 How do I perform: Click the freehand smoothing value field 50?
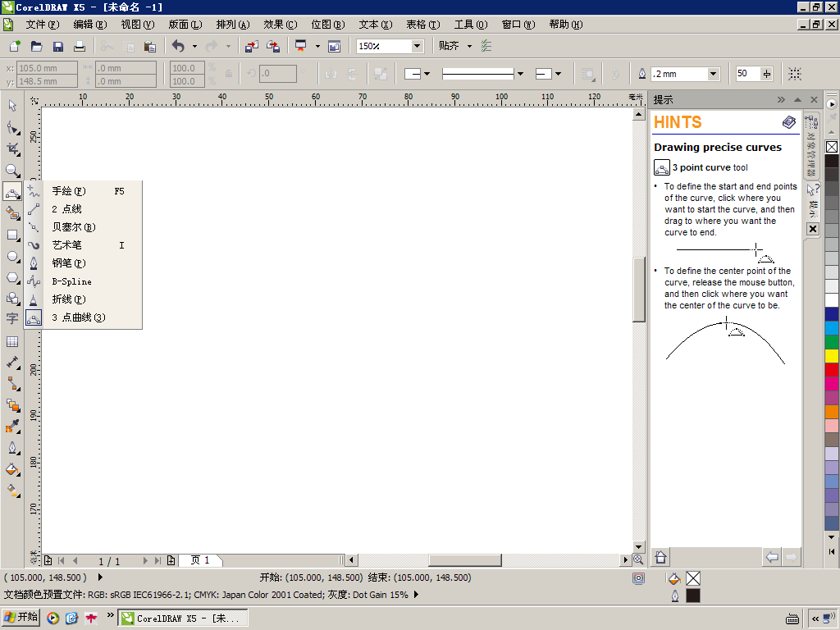coord(748,74)
